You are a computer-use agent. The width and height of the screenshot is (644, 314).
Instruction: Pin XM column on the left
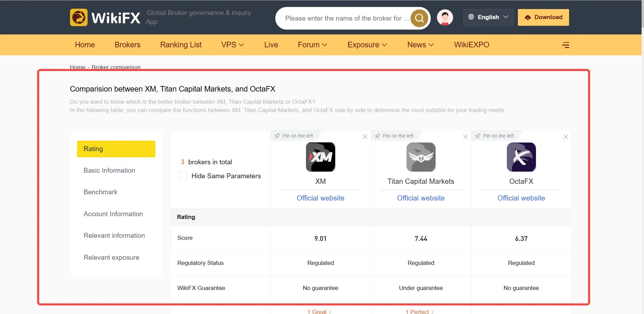[x=294, y=136]
